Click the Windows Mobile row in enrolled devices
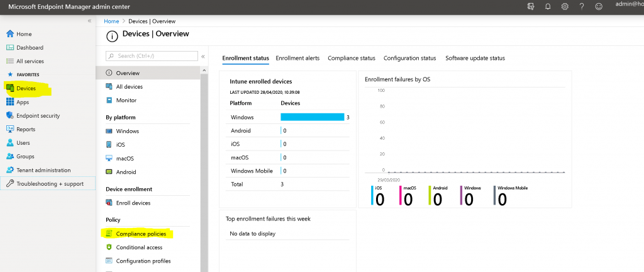 (x=288, y=171)
